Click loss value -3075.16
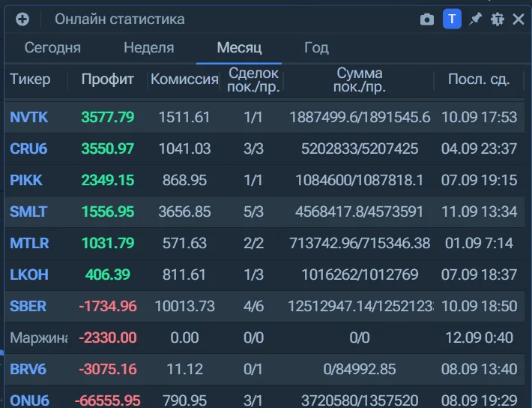The image size is (532, 408). pos(108,369)
